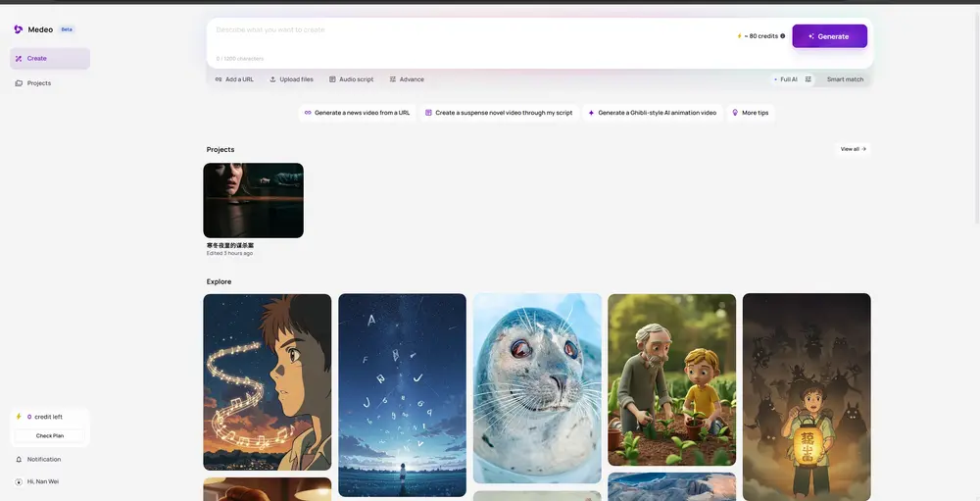
Task: Click the Upload files icon
Action: click(x=273, y=79)
